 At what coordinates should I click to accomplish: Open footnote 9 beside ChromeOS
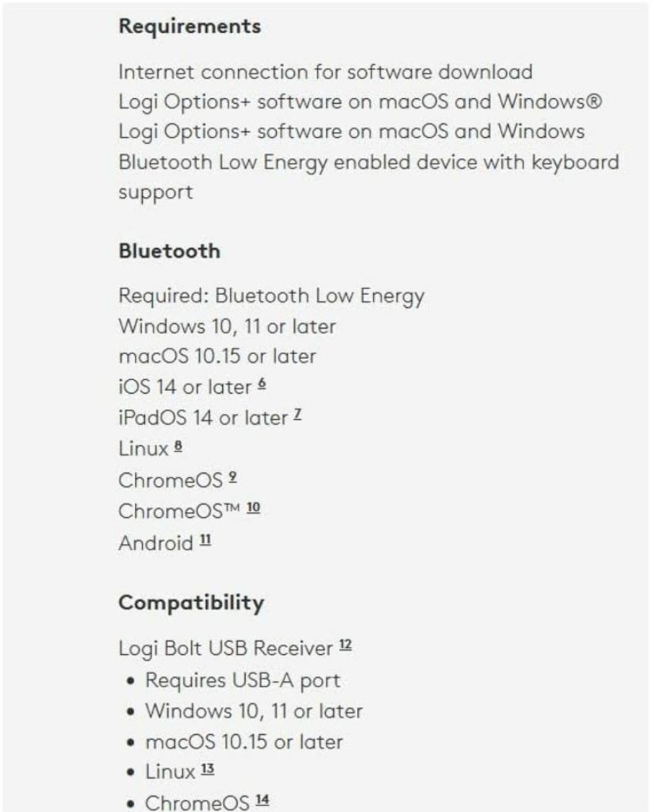point(233,477)
